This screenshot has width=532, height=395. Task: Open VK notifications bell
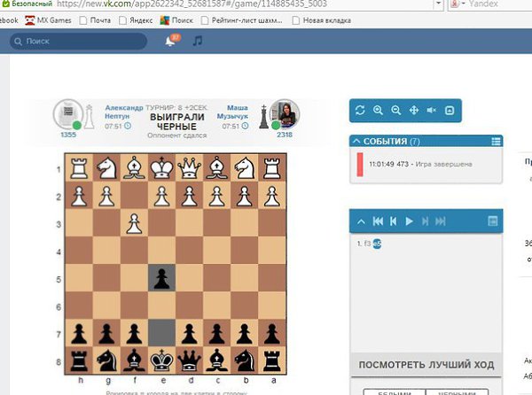171,41
